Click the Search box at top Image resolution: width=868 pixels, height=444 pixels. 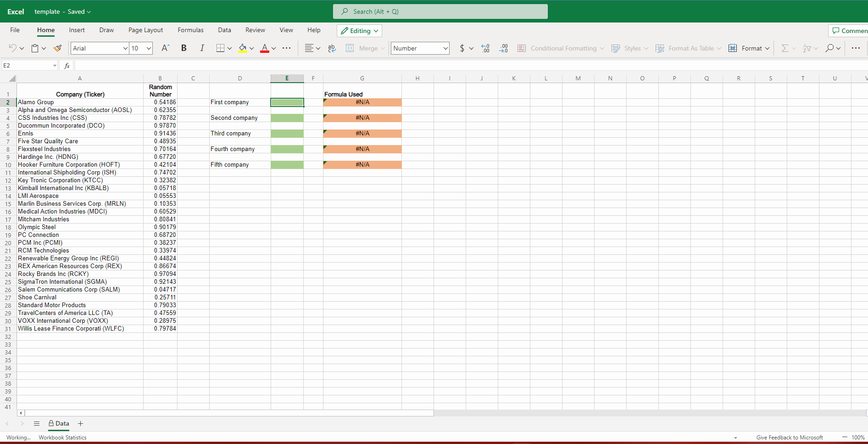click(440, 11)
